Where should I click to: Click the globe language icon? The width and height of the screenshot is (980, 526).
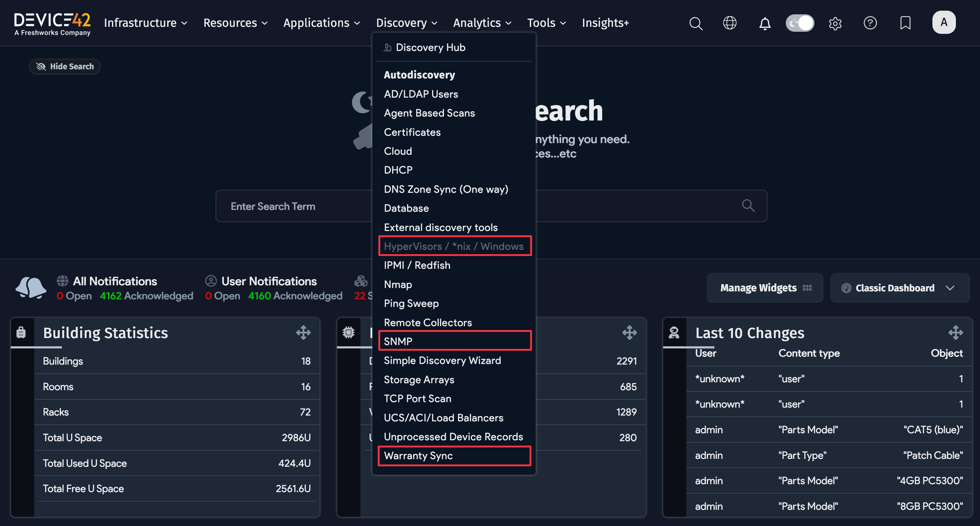[730, 23]
